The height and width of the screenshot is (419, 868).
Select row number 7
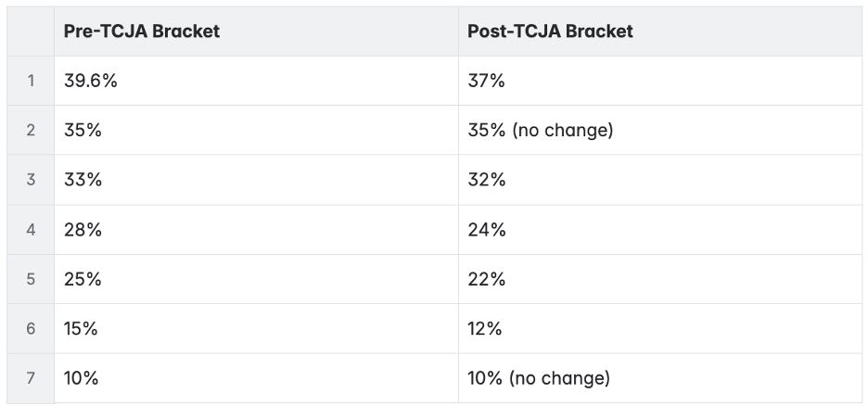click(x=31, y=378)
